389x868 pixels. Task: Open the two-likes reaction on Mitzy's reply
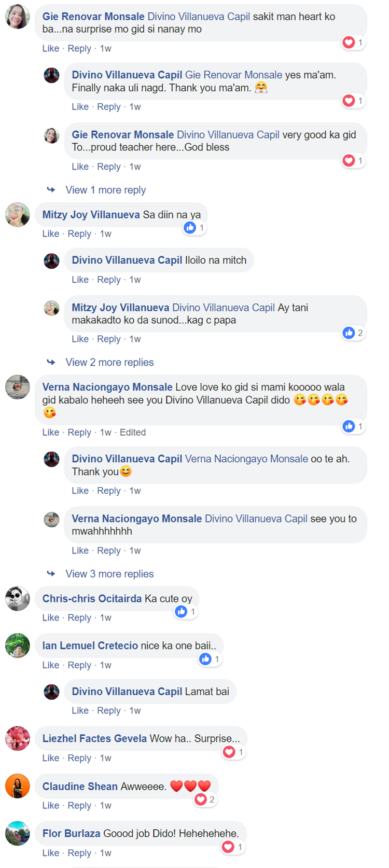[x=353, y=333]
